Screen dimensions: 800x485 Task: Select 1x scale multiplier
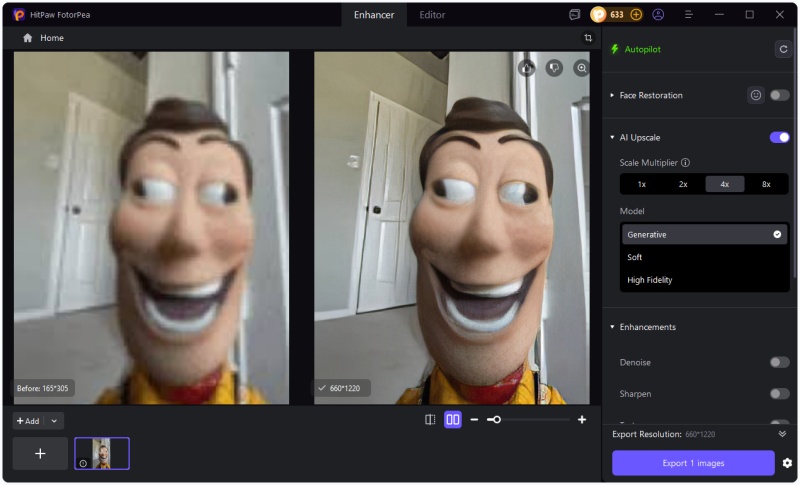[641, 184]
